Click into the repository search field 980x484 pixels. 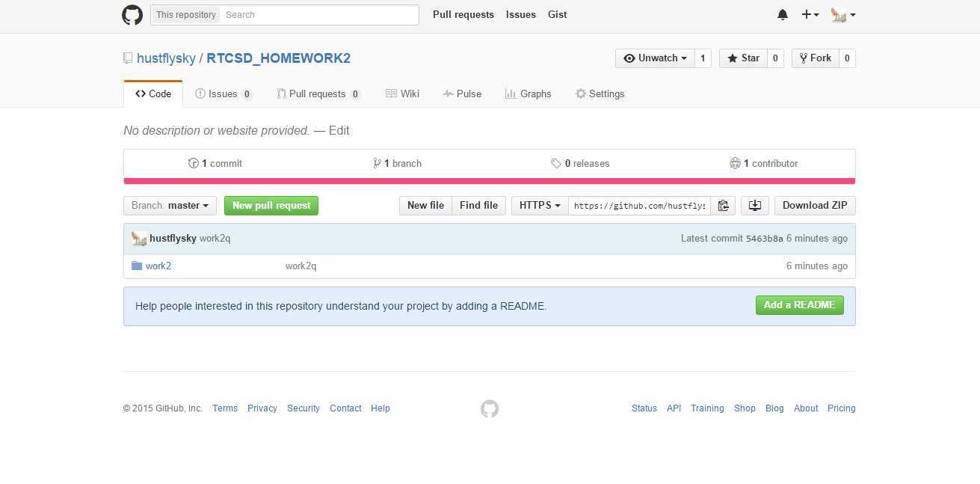[x=319, y=15]
